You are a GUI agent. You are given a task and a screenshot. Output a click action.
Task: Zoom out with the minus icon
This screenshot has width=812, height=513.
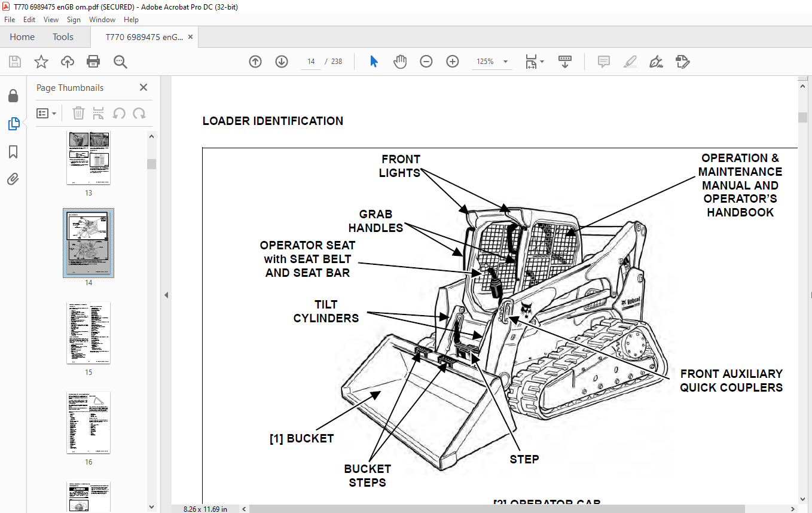(x=426, y=62)
